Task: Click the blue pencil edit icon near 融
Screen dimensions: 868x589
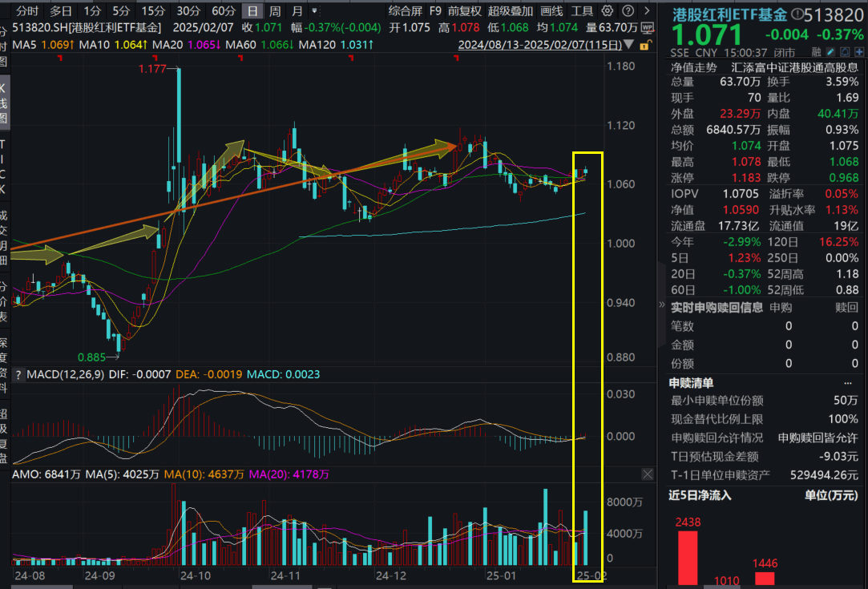Action: click(830, 51)
